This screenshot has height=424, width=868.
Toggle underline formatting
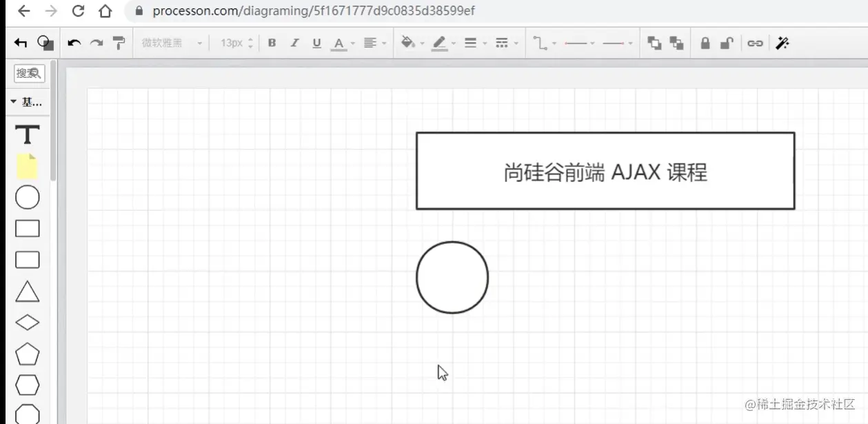[x=316, y=43]
